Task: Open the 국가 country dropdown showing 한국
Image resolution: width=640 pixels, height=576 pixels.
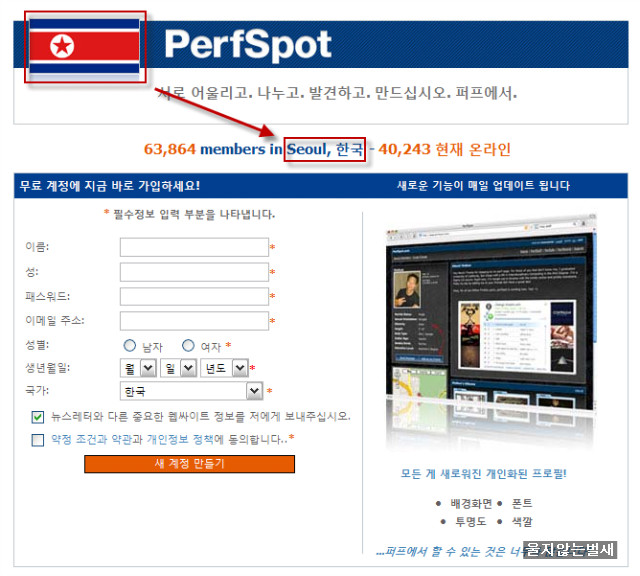Action: (x=192, y=391)
